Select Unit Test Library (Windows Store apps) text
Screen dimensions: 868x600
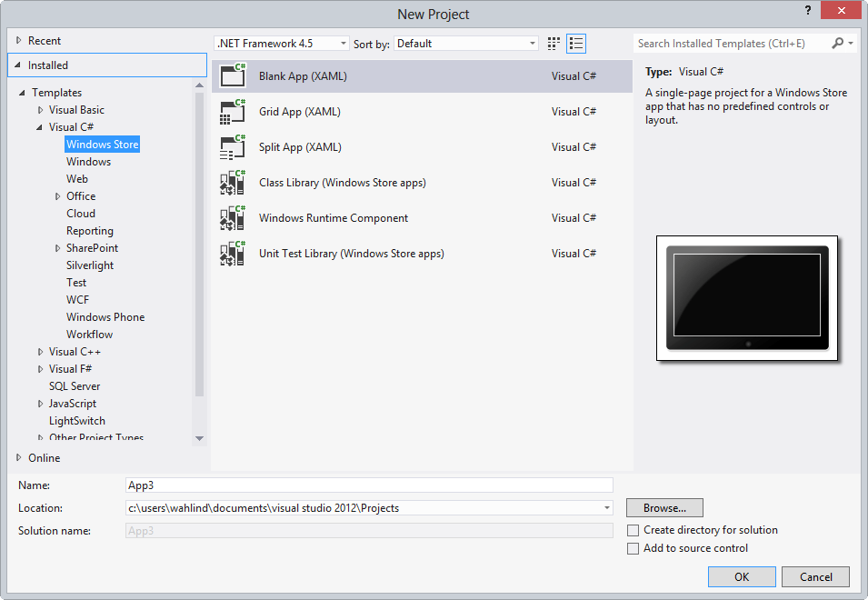[352, 253]
